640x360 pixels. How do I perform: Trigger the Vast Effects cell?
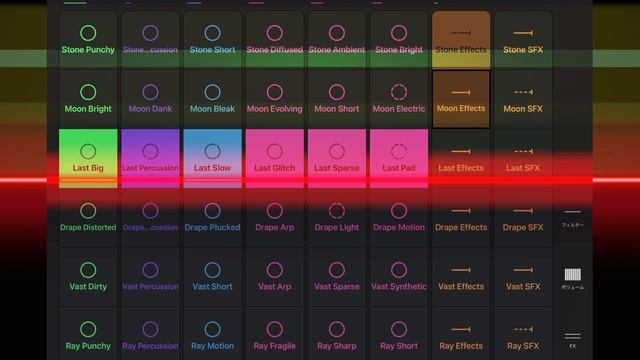pyautogui.click(x=461, y=277)
